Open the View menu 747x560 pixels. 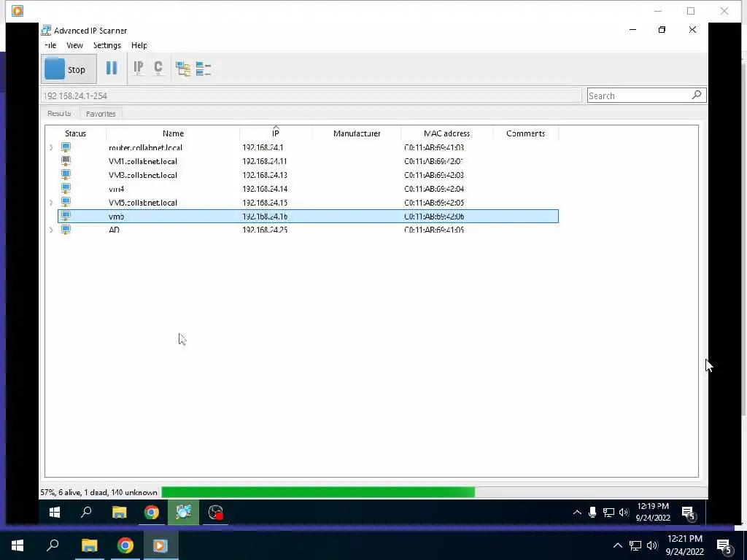[75, 45]
